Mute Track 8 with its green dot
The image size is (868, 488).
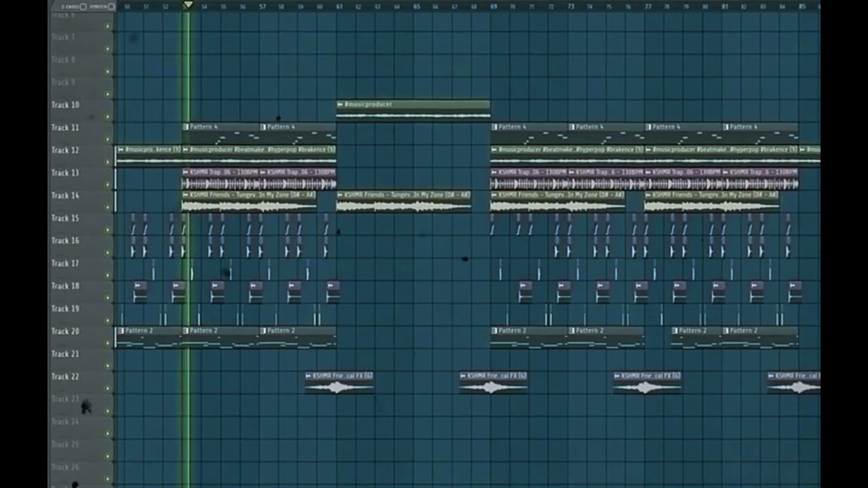pyautogui.click(x=107, y=71)
